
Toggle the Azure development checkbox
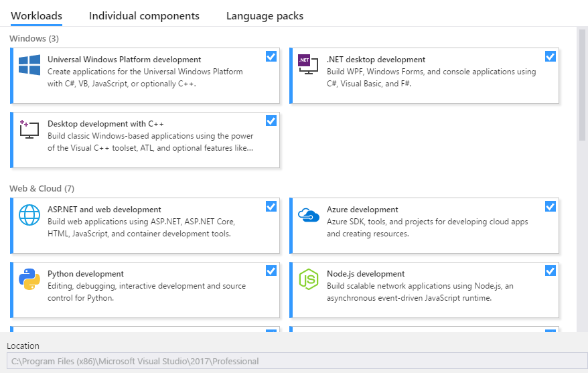[550, 206]
